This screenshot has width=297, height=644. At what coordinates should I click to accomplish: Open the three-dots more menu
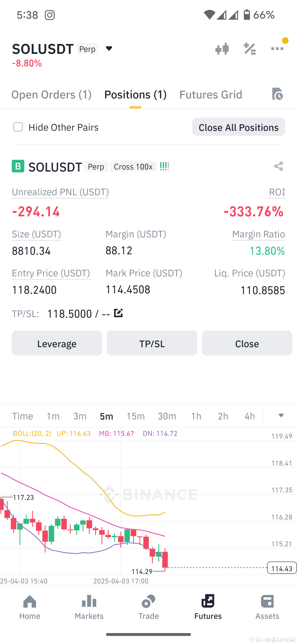tap(277, 49)
